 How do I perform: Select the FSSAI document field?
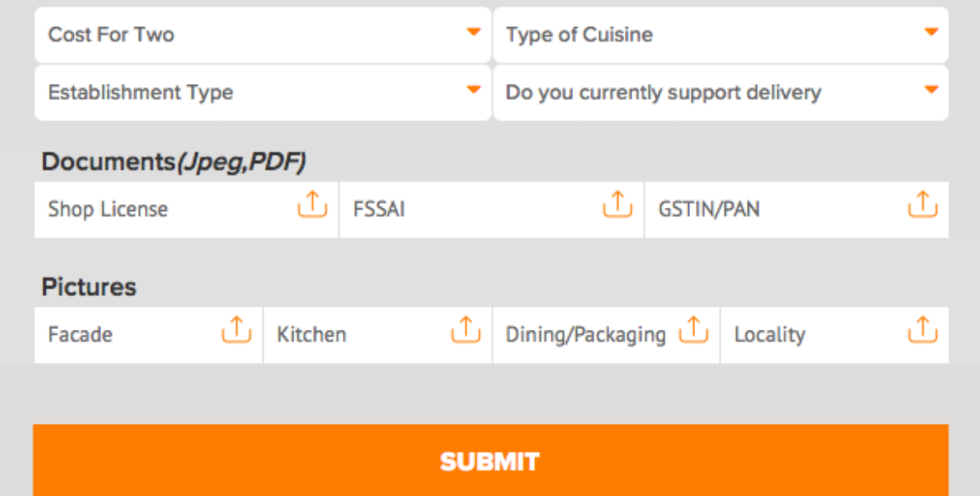[x=491, y=209]
